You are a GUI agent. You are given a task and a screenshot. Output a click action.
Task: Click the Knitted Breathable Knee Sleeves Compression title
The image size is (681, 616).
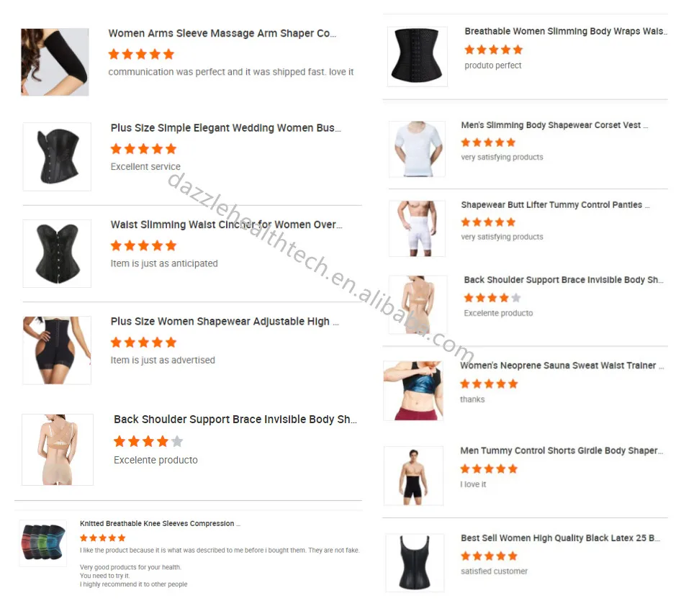click(160, 524)
